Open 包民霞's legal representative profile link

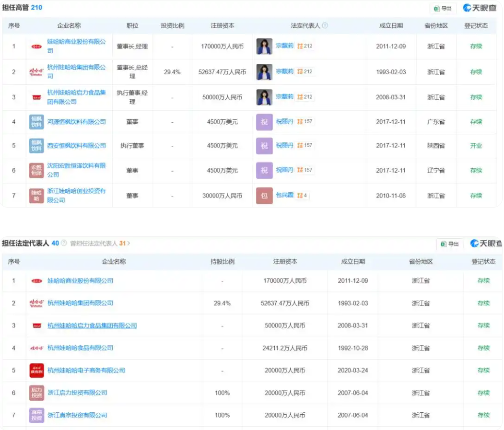pyautogui.click(x=284, y=195)
